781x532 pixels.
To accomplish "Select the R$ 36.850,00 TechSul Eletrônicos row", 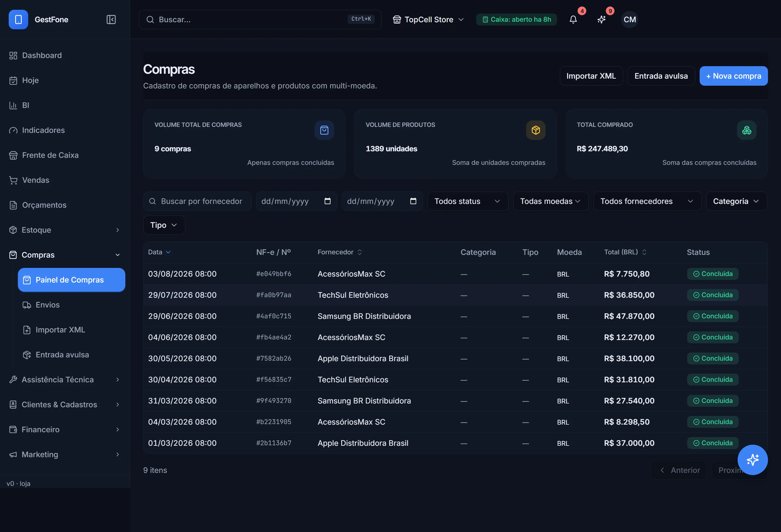I will pyautogui.click(x=455, y=295).
